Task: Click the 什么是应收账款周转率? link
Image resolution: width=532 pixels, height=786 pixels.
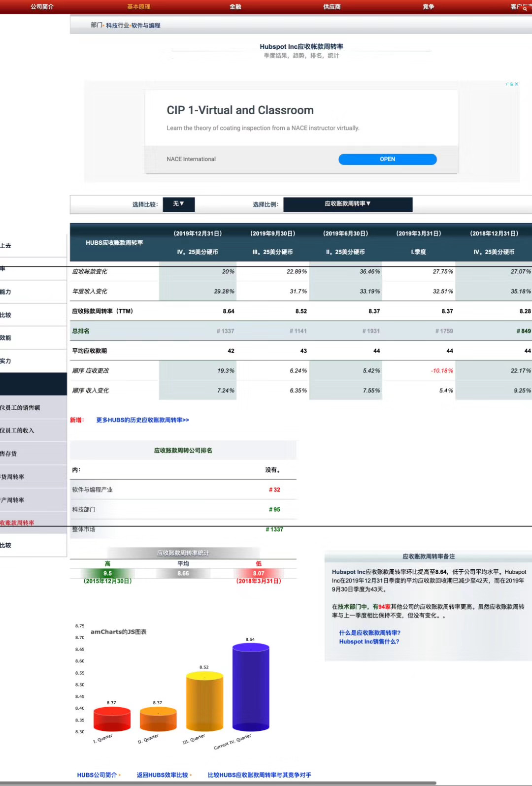Action: pyautogui.click(x=369, y=633)
